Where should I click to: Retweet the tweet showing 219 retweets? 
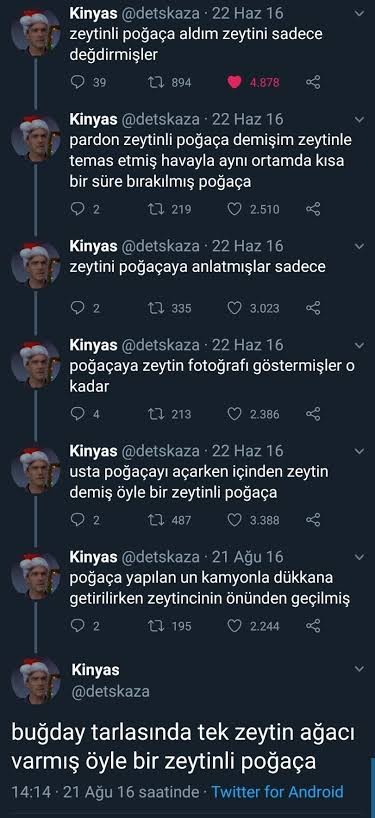click(x=155, y=209)
